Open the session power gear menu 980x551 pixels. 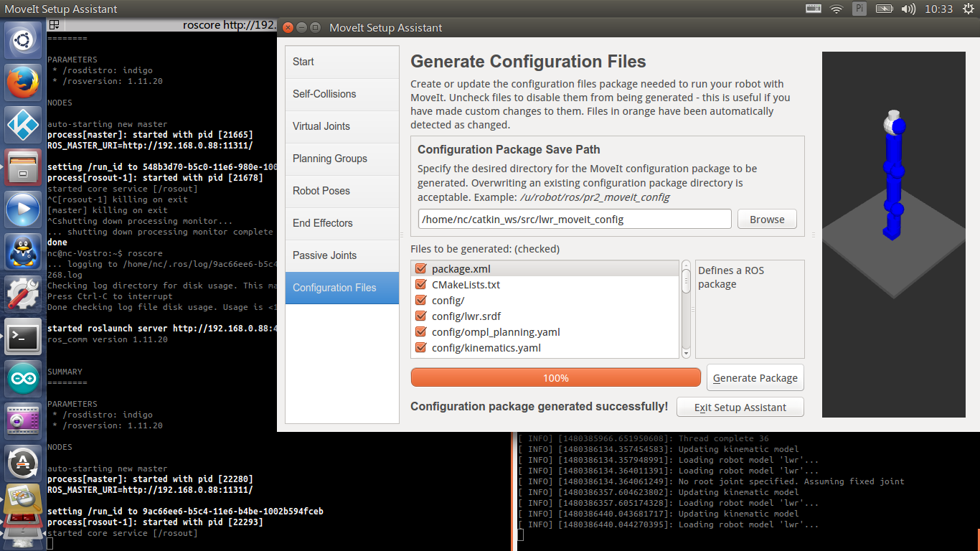[x=967, y=9]
